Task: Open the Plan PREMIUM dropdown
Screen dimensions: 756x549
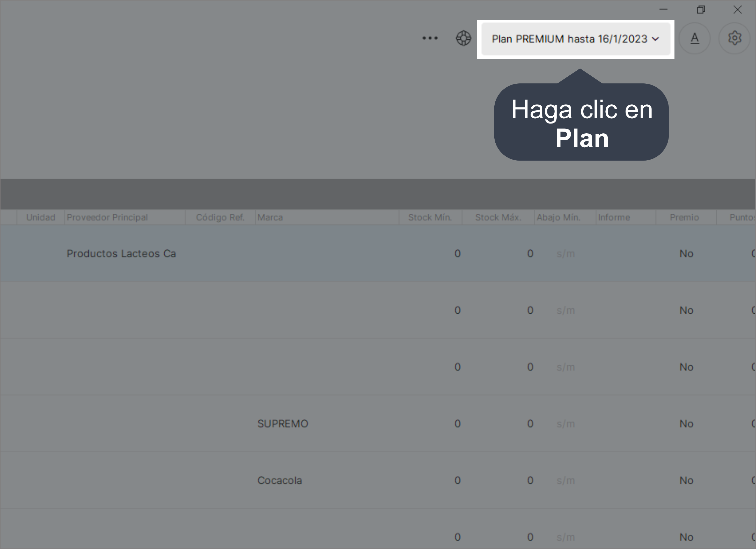Action: tap(575, 39)
